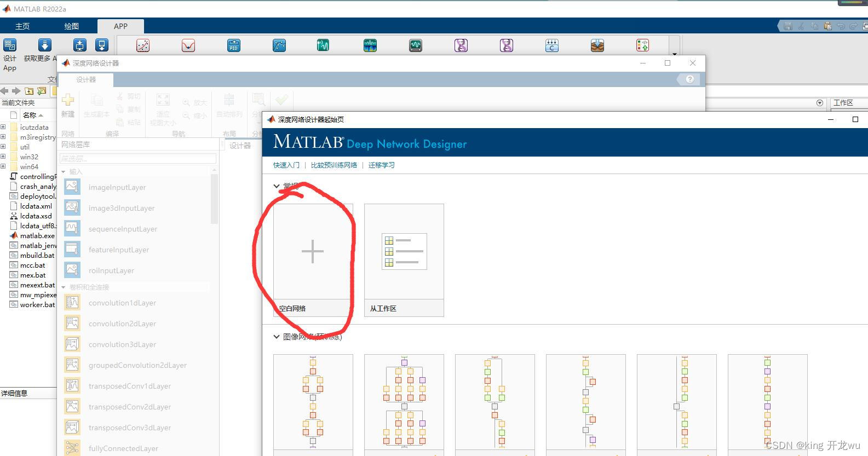The image size is (868, 456).
Task: Click the 比较预训练网络 link
Action: [x=334, y=165]
